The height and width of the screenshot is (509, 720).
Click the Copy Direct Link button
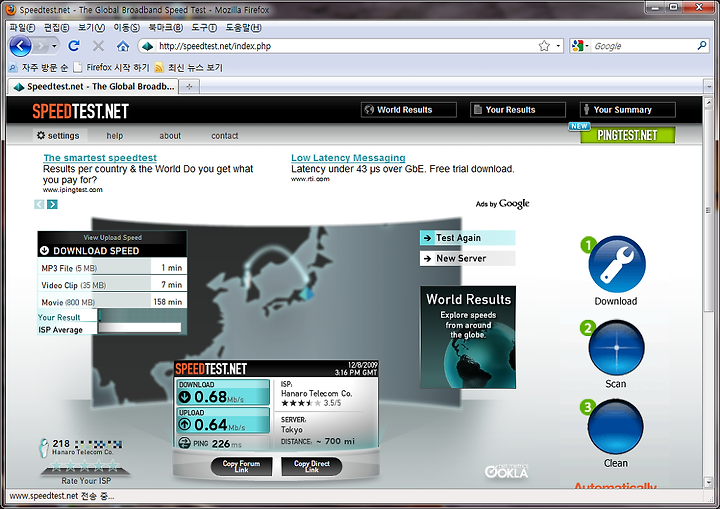(x=312, y=466)
